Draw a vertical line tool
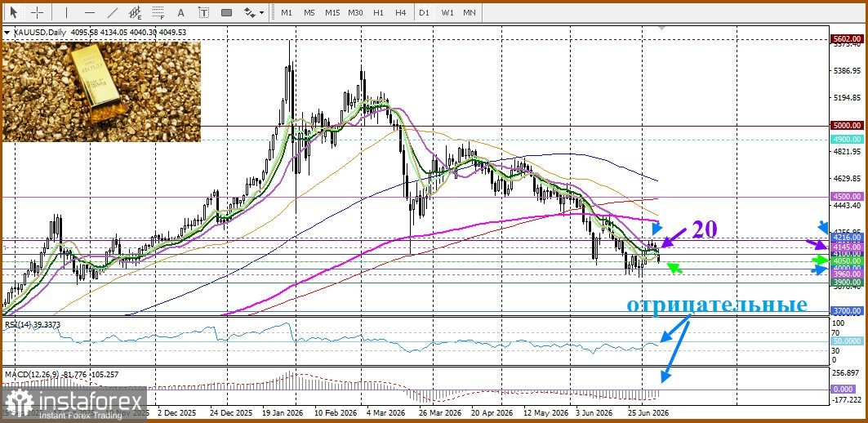The width and height of the screenshot is (868, 423). (66, 12)
